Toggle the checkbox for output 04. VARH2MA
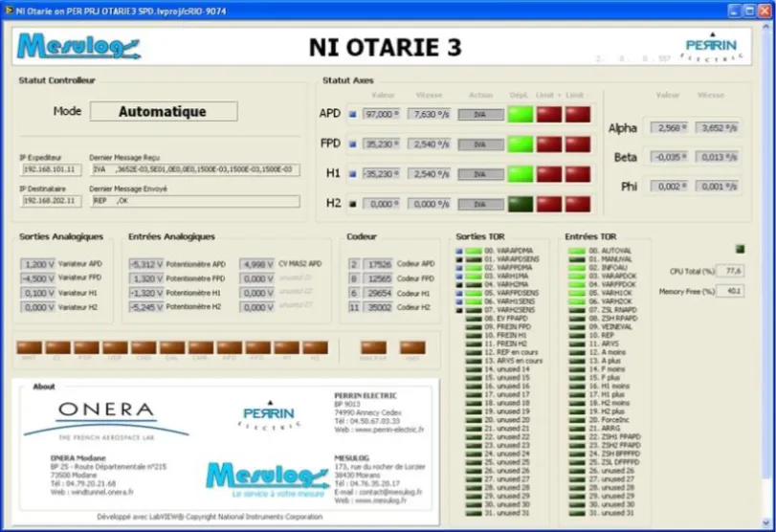 pos(459,284)
